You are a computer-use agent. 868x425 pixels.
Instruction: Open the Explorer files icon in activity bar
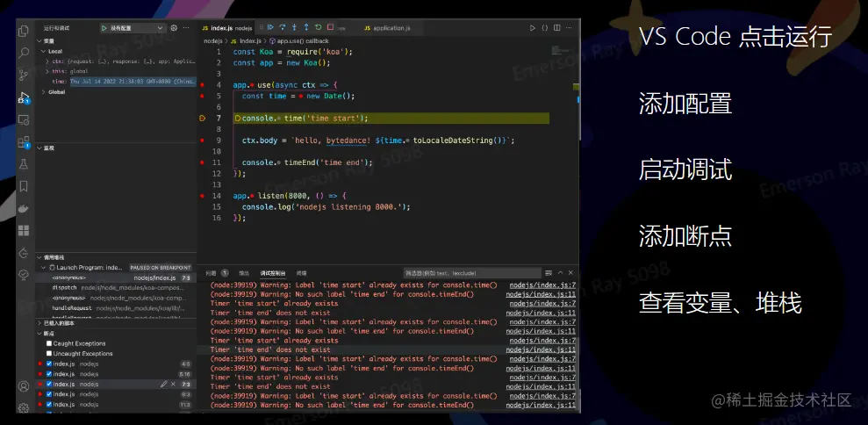[x=23, y=31]
